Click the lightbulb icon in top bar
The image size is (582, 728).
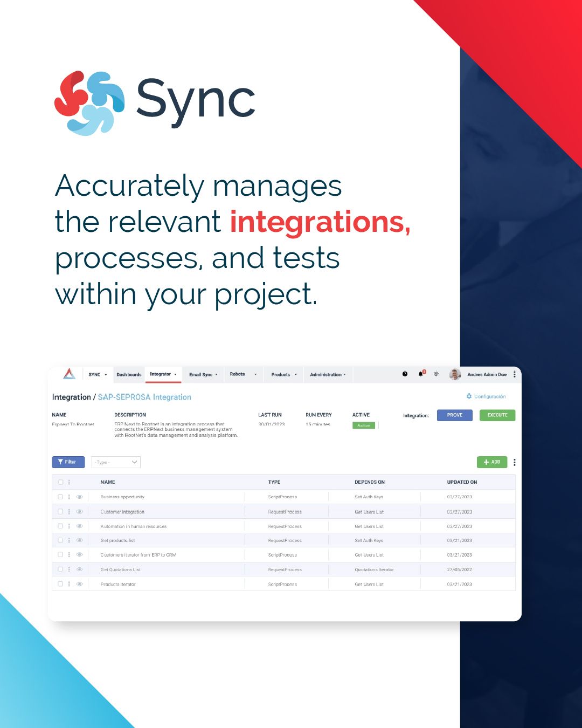pyautogui.click(x=436, y=374)
